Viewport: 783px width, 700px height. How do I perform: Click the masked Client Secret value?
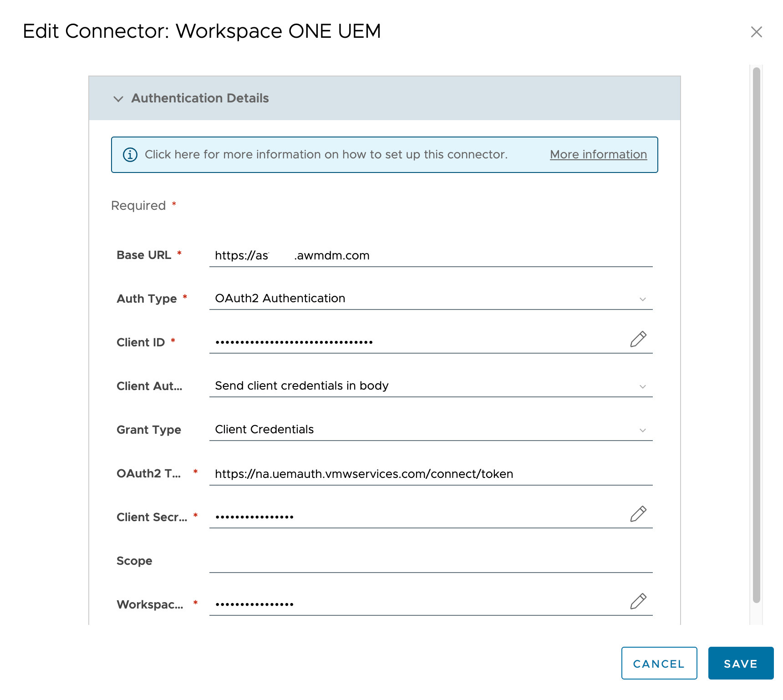(x=255, y=517)
